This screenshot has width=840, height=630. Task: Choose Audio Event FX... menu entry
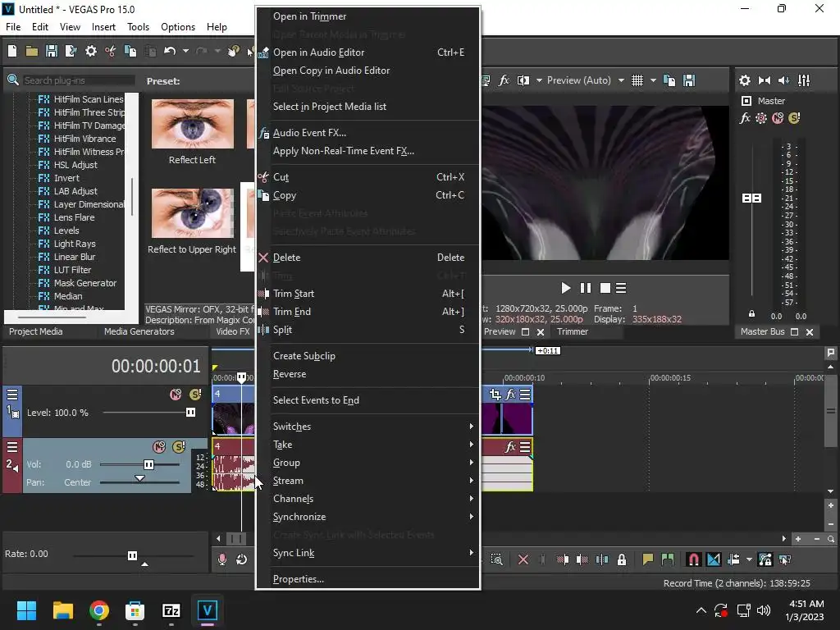[x=367, y=133]
